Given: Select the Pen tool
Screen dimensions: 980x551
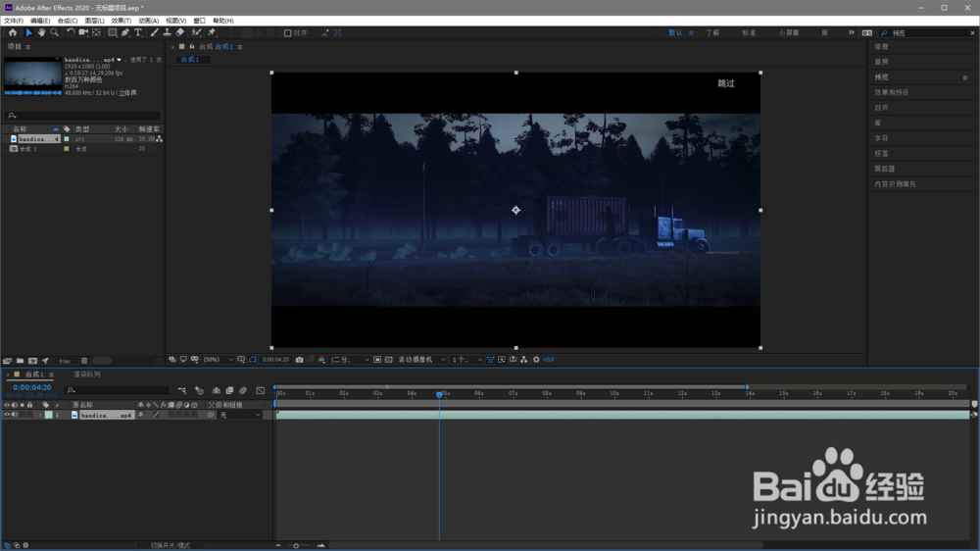Looking at the screenshot, I should [125, 32].
